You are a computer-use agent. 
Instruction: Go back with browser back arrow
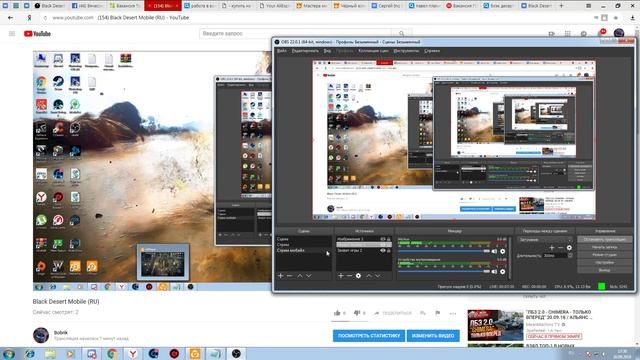[10, 18]
